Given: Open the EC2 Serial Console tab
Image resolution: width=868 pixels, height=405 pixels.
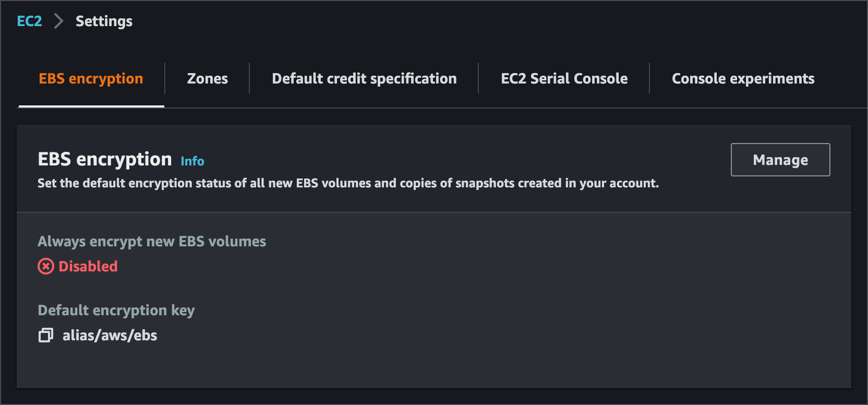Looking at the screenshot, I should click(x=564, y=78).
